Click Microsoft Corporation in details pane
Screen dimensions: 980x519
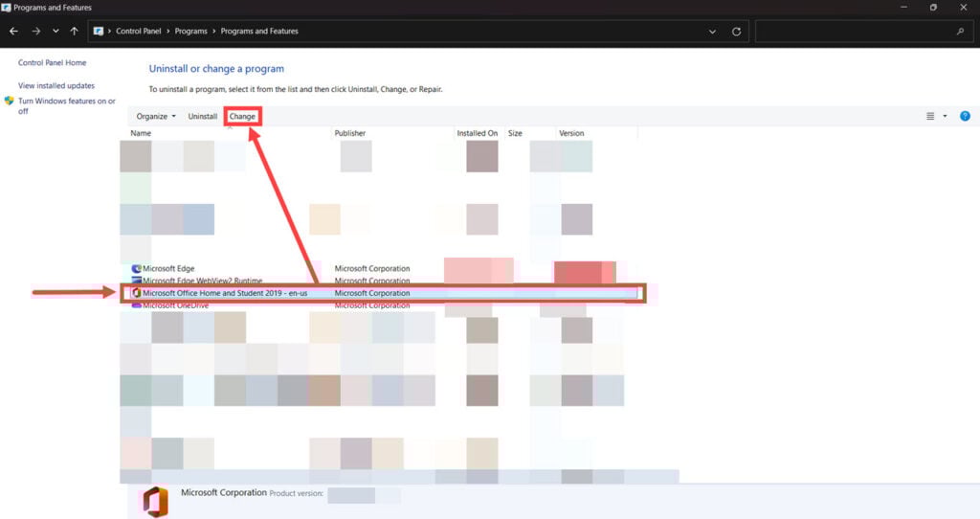click(x=224, y=493)
